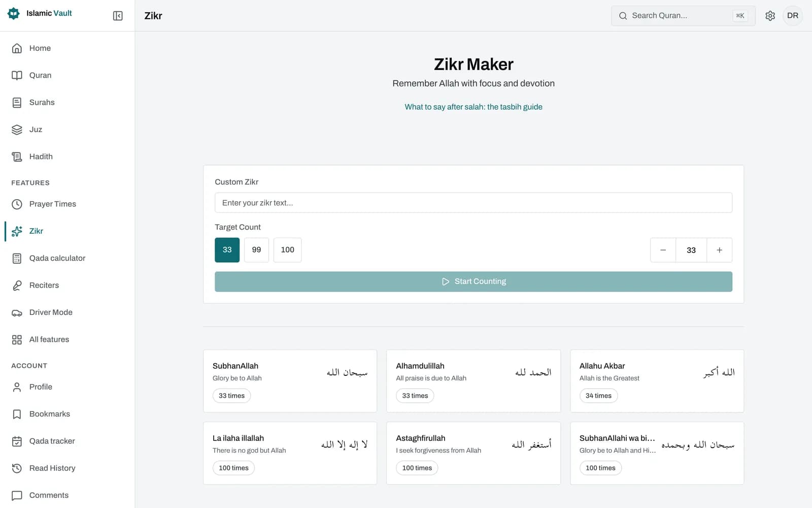Click Start Counting button
Viewport: 812px width, 508px height.
[473, 281]
